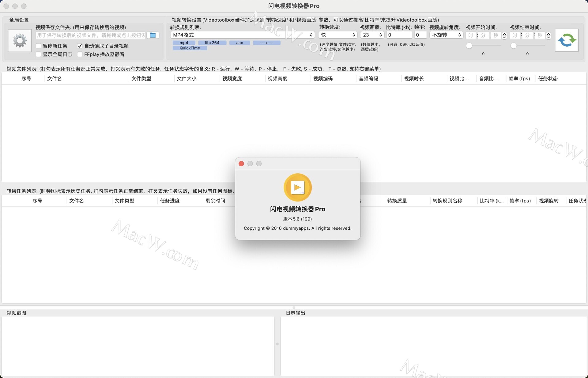Screen dimensions: 588x378
Task: Click the end time stepper arrows
Action: click(x=548, y=36)
